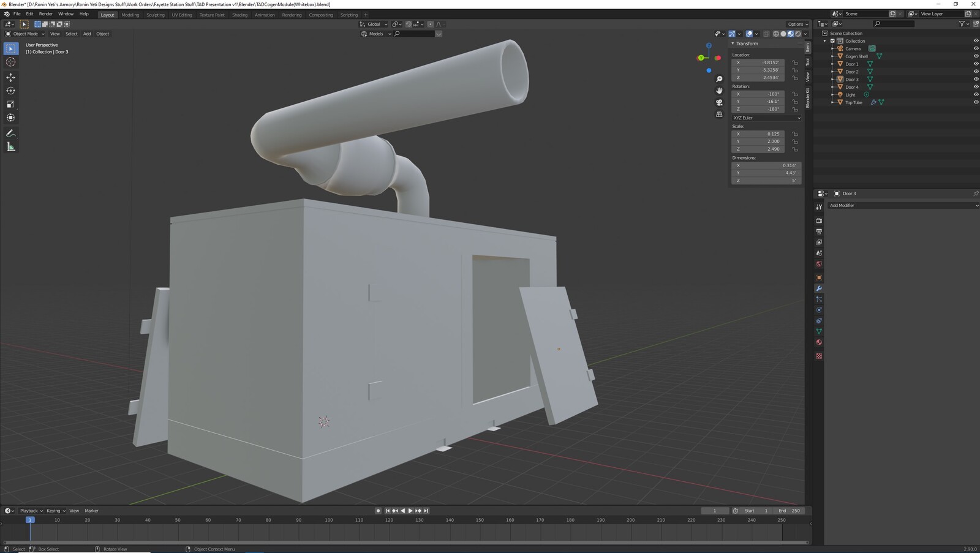Open View Layer properties tab

click(x=819, y=243)
